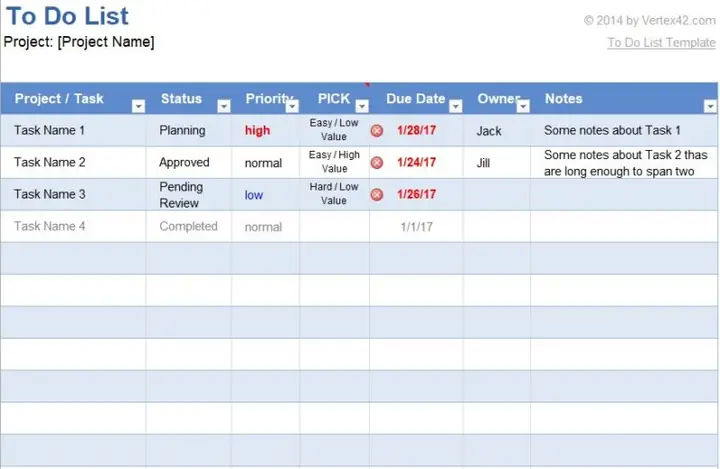Click the 'Notes' column header label

click(x=563, y=99)
